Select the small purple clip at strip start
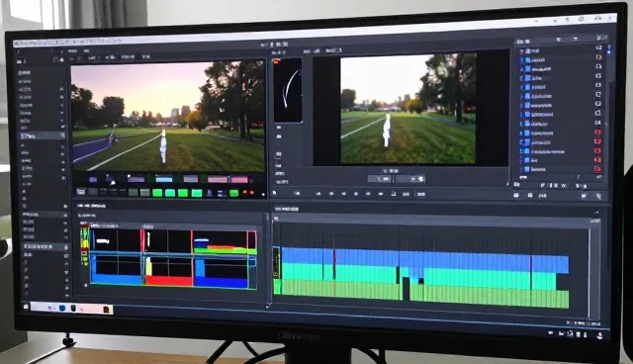633x364 pixels. [93, 179]
